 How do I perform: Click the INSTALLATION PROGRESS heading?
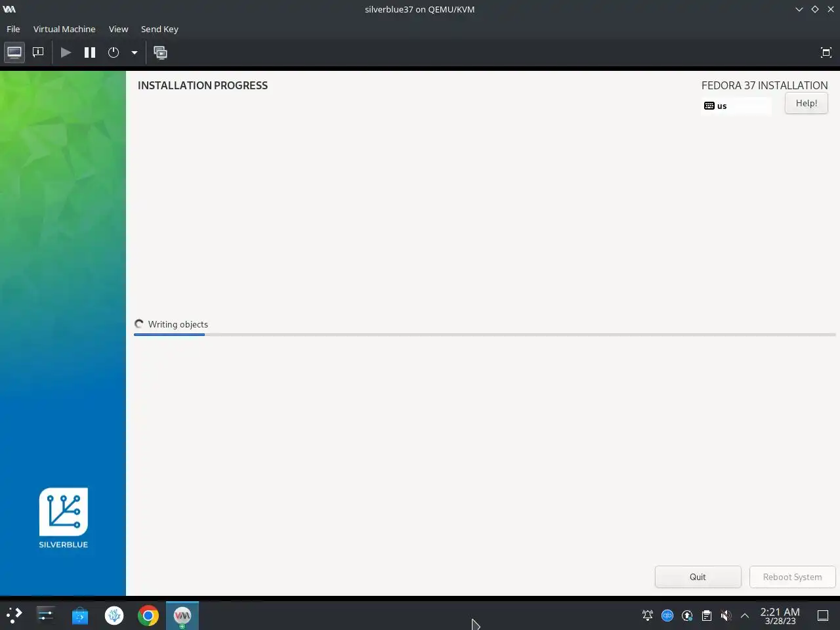point(203,85)
